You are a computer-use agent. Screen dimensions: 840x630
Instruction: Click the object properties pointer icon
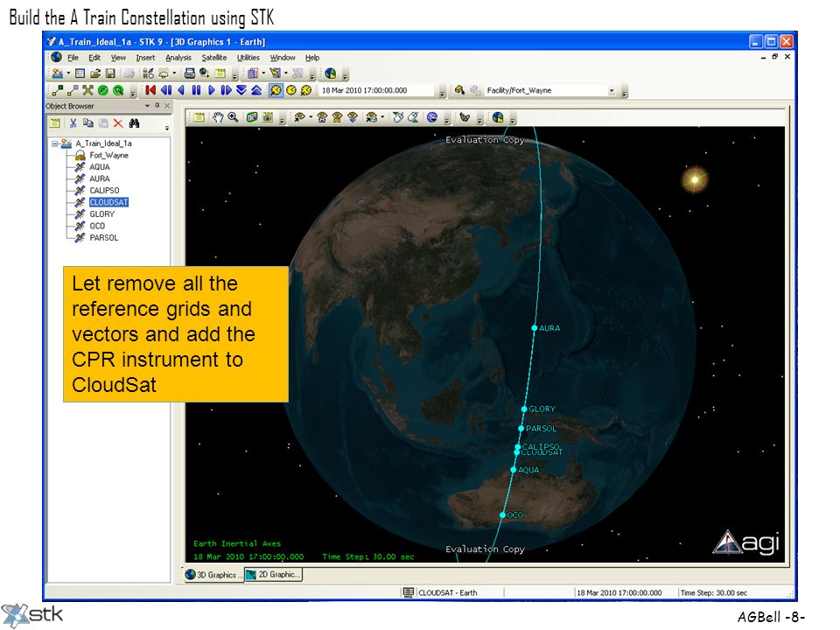pos(459,90)
